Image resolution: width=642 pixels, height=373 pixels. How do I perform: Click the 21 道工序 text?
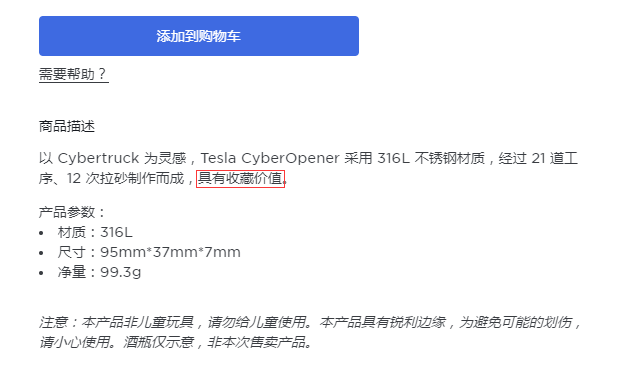pyautogui.click(x=554, y=158)
